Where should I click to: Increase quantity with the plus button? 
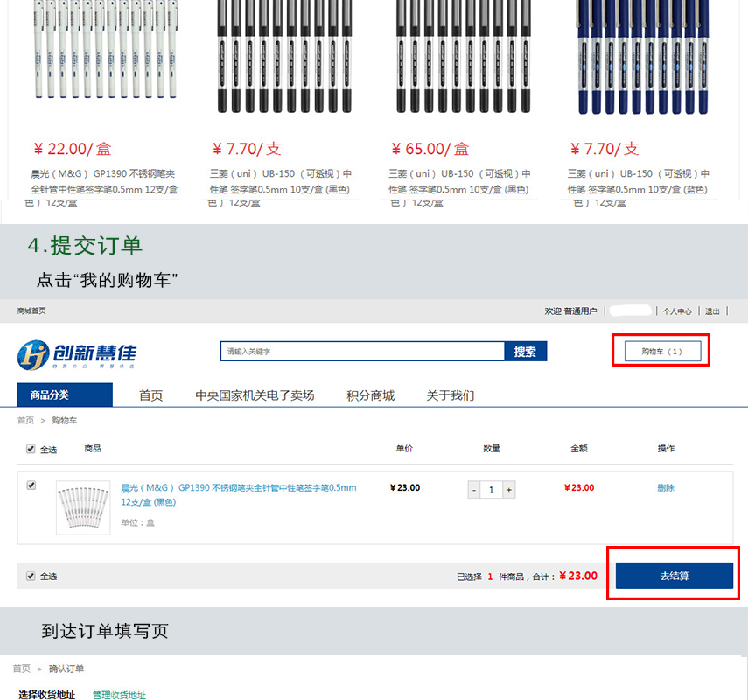(509, 490)
